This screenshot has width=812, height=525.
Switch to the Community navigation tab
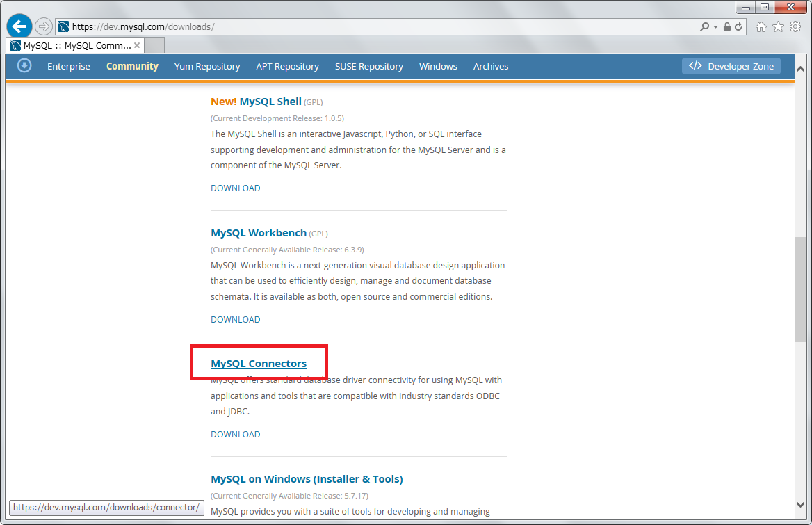pyautogui.click(x=132, y=66)
